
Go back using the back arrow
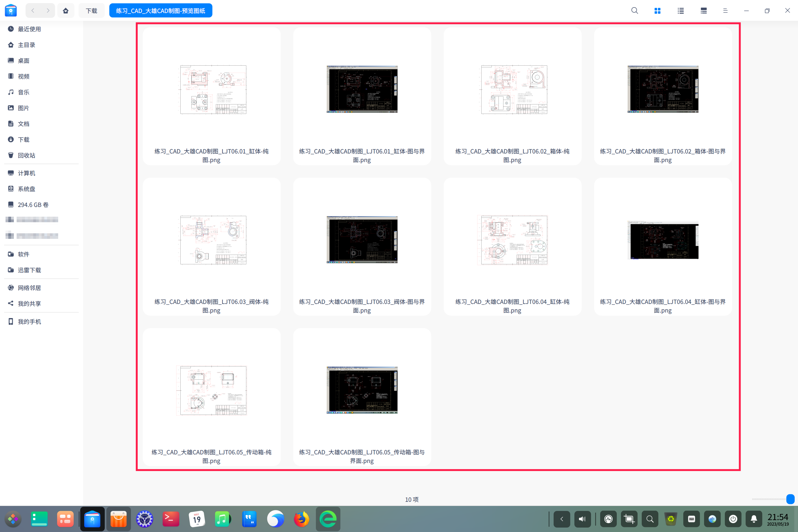coord(33,11)
